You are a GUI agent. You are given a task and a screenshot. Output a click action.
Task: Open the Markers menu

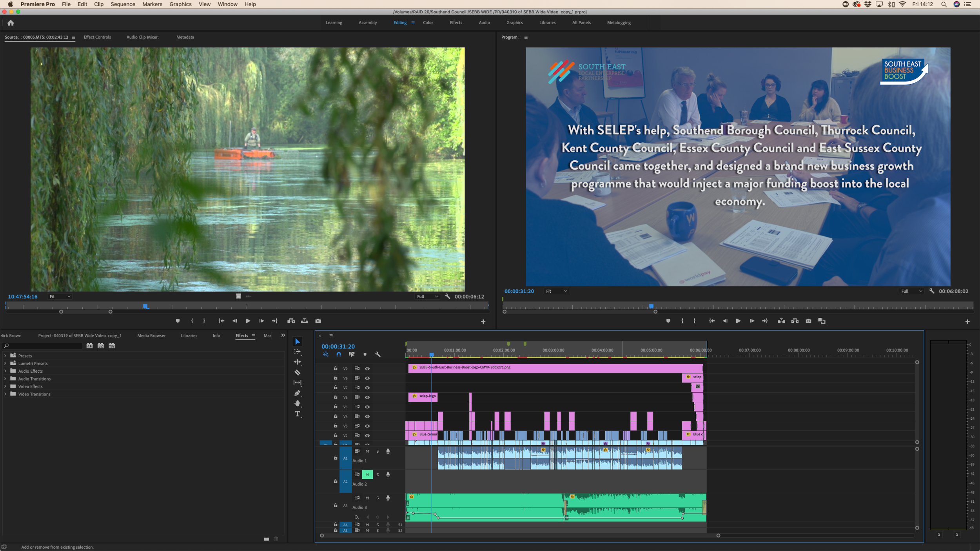[x=152, y=4]
